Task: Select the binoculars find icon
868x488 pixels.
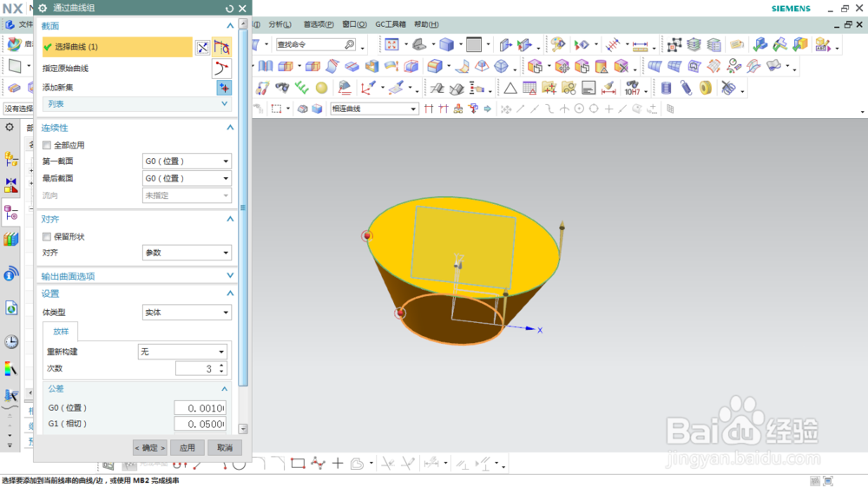Action: [282, 88]
